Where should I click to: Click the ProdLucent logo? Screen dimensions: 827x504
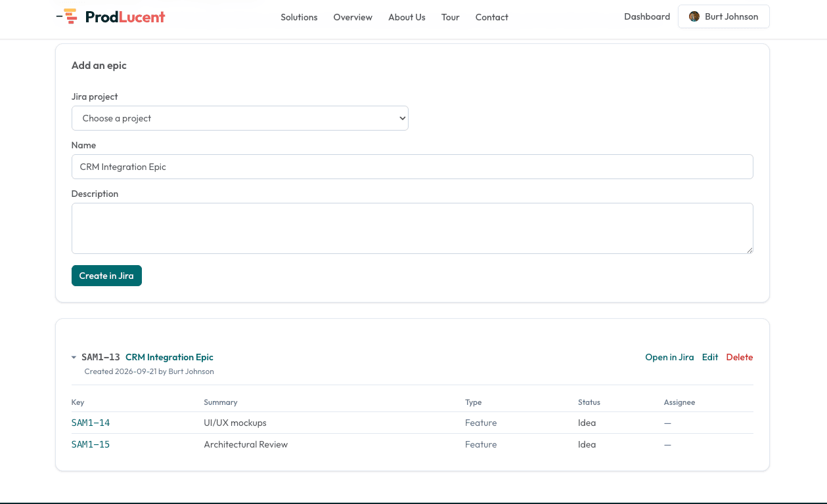point(110,16)
